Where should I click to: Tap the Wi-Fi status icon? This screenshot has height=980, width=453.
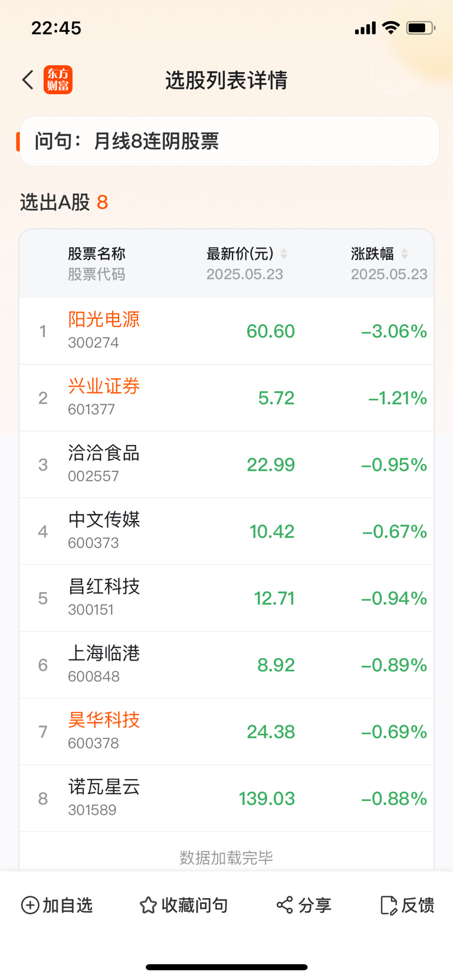pyautogui.click(x=390, y=28)
